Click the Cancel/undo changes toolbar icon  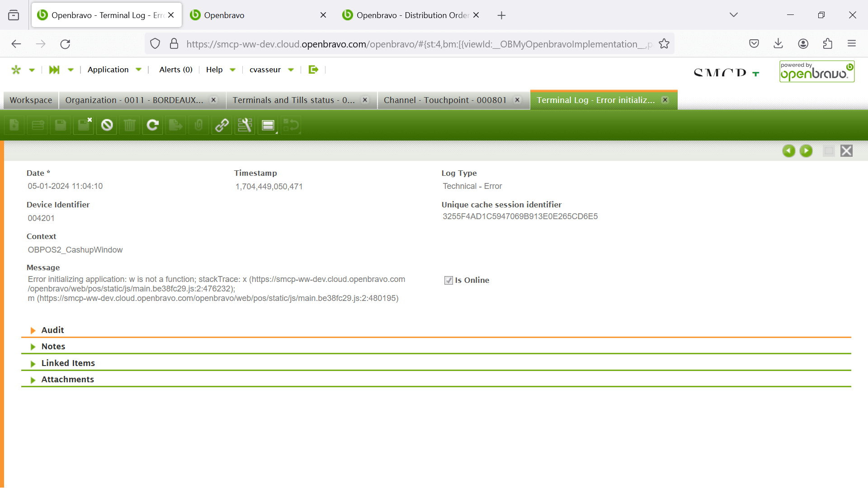107,125
